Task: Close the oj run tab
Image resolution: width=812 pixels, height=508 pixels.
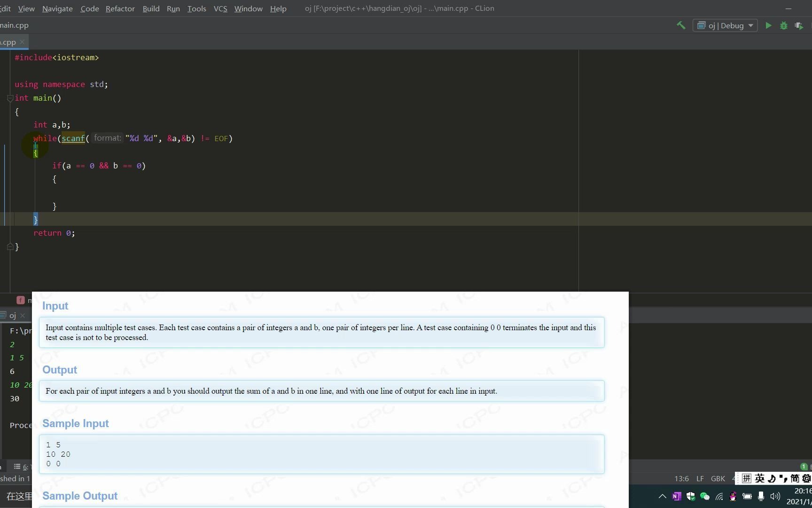Action: click(23, 316)
